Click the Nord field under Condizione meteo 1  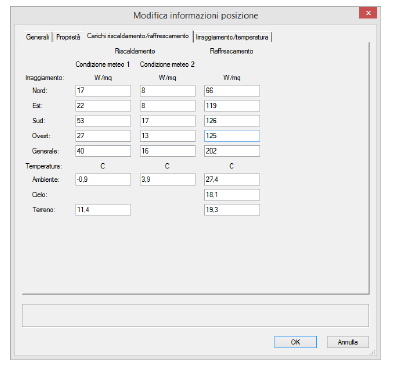click(103, 91)
